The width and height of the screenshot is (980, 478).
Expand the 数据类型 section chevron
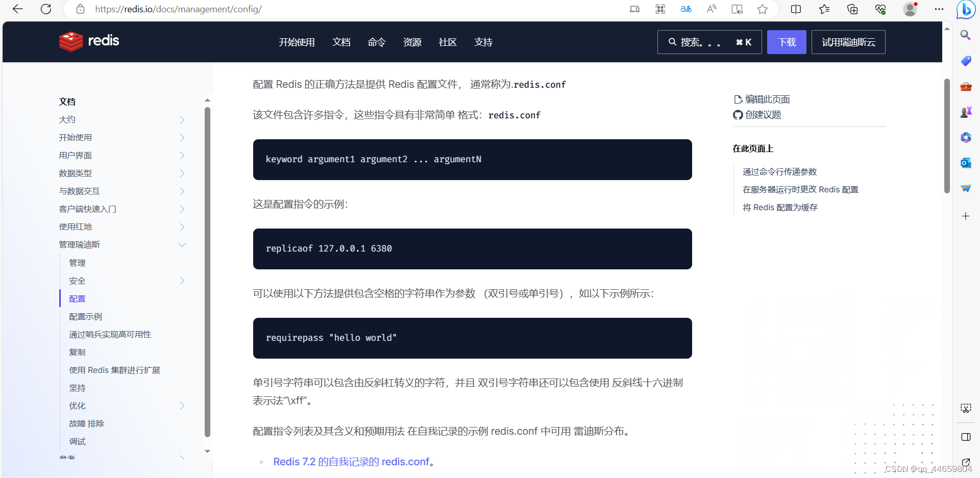182,173
